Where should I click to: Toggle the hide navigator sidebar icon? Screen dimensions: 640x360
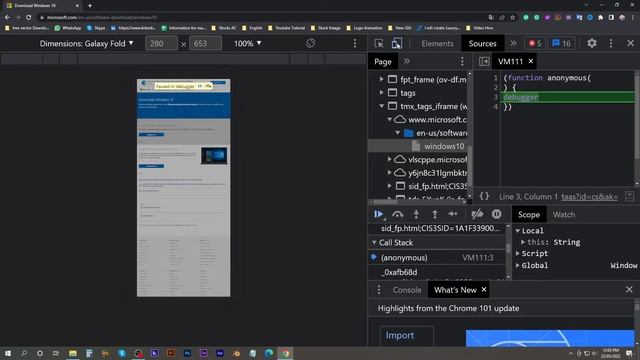[484, 62]
